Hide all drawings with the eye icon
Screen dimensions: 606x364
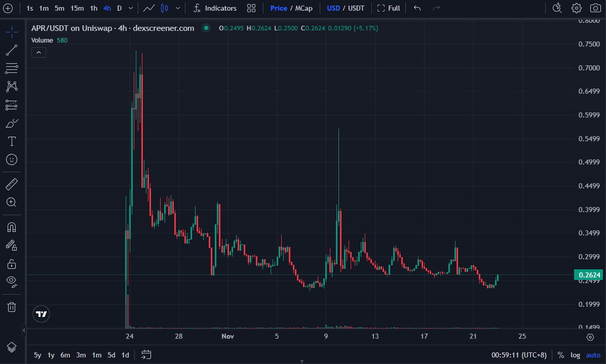tap(11, 282)
